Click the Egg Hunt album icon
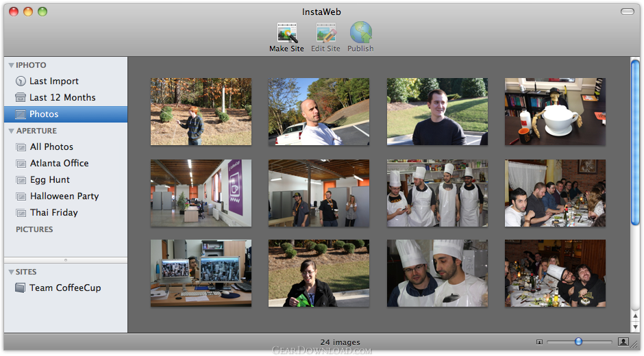644x356 pixels. coord(21,180)
